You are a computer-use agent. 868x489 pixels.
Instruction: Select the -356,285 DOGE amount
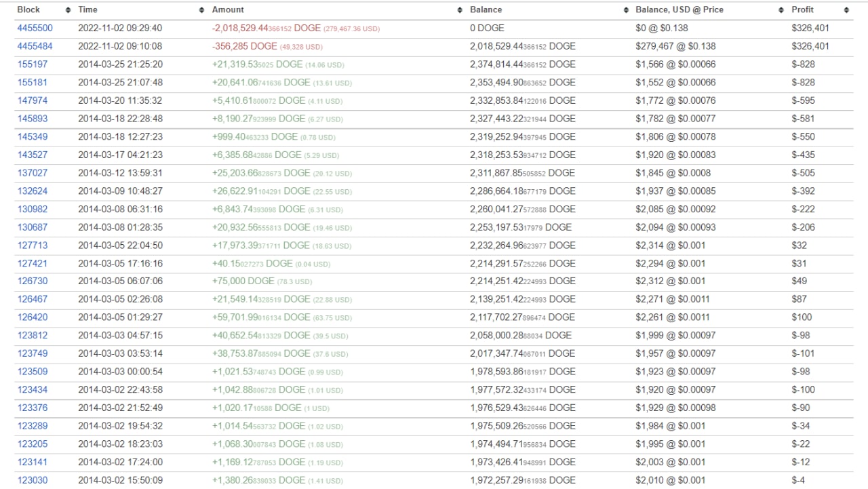[245, 47]
